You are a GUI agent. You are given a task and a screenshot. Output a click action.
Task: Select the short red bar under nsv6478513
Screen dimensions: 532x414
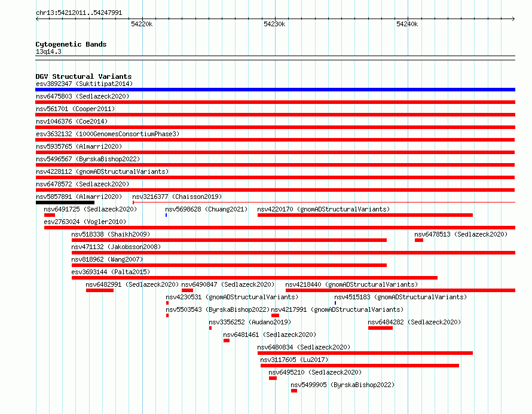tap(419, 240)
